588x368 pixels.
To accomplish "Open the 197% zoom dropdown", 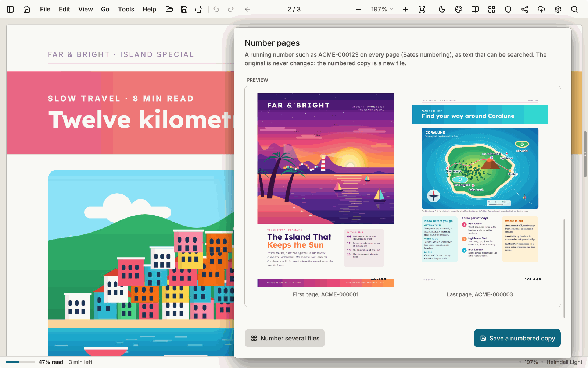I will [382, 9].
